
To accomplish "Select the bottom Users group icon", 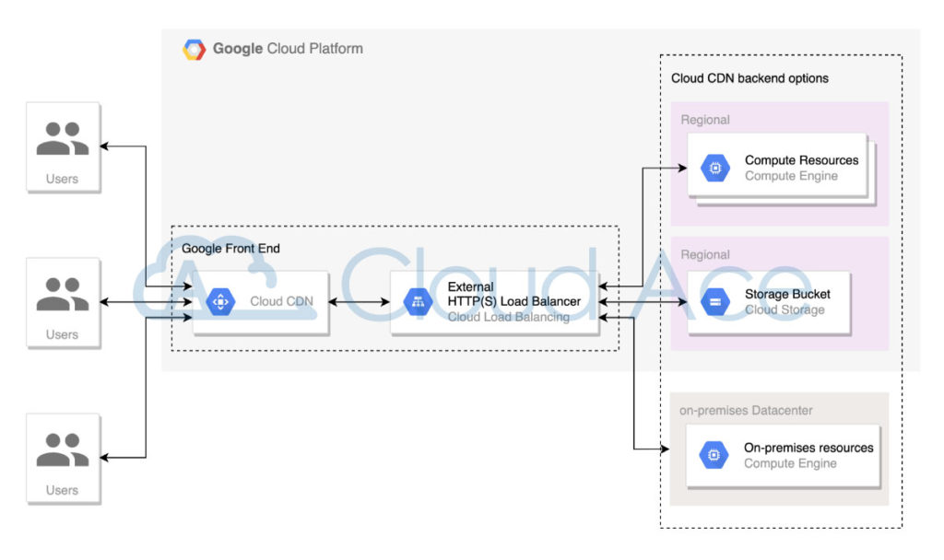I will [x=62, y=449].
